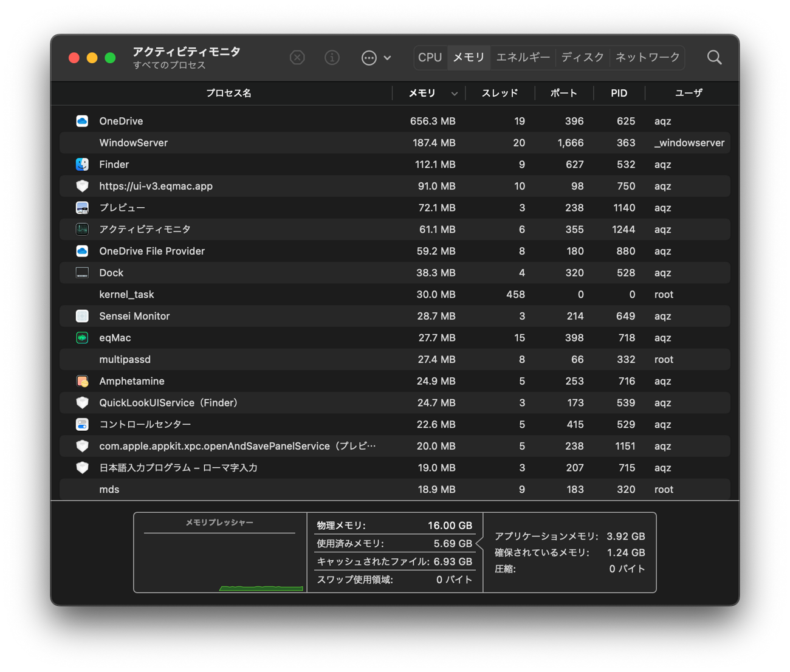Select the WindowServer process row
This screenshot has height=672, width=790.
[x=395, y=143]
